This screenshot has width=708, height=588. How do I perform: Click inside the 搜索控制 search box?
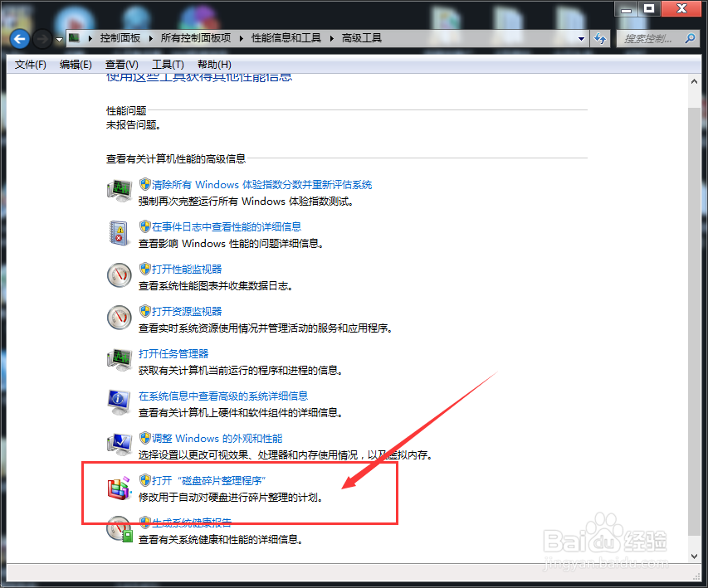656,38
